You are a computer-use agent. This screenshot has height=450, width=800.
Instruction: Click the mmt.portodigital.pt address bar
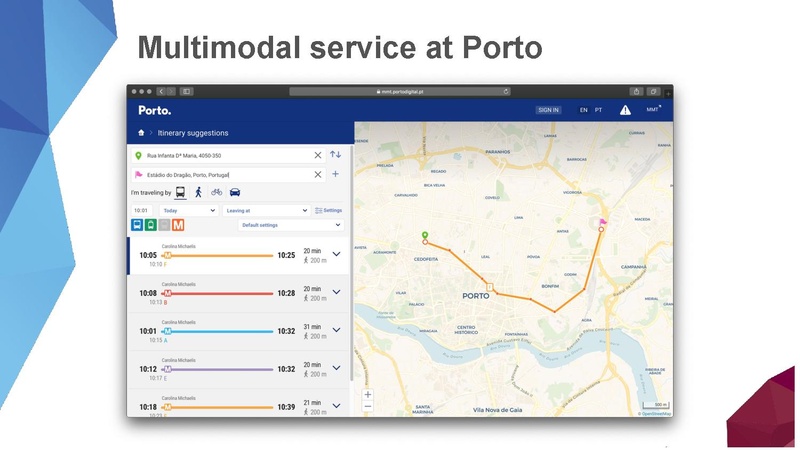(x=400, y=92)
